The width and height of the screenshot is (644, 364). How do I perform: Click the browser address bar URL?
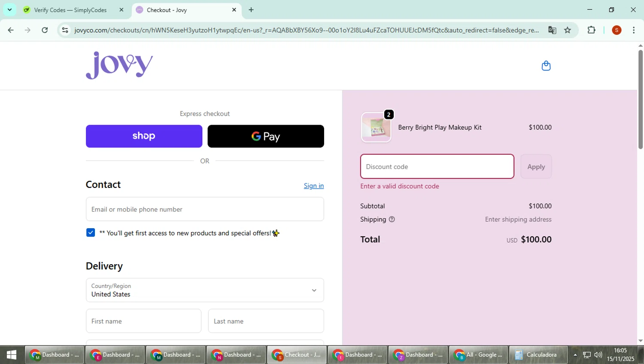click(307, 30)
